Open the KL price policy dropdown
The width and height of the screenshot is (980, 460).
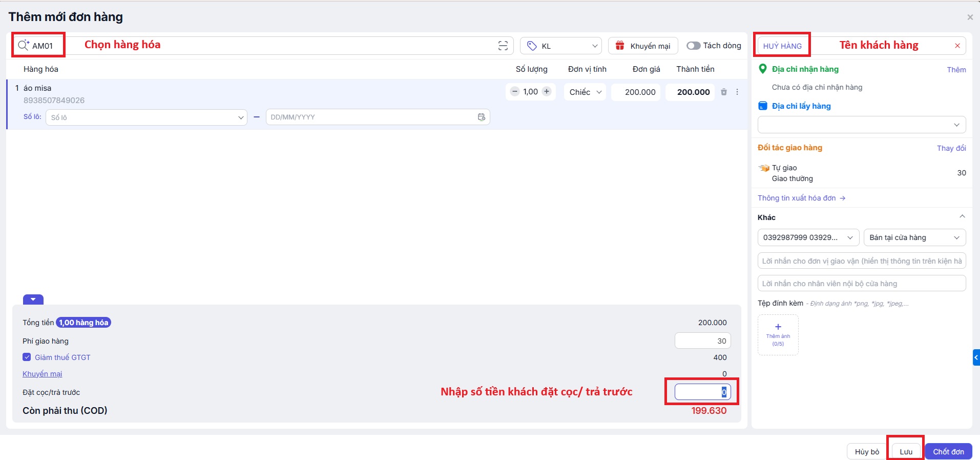tap(561, 46)
